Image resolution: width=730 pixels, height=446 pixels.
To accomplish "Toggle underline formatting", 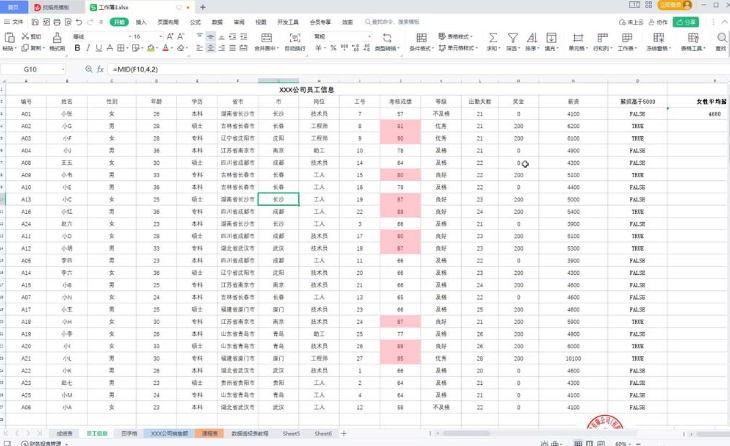I will pyautogui.click(x=99, y=48).
